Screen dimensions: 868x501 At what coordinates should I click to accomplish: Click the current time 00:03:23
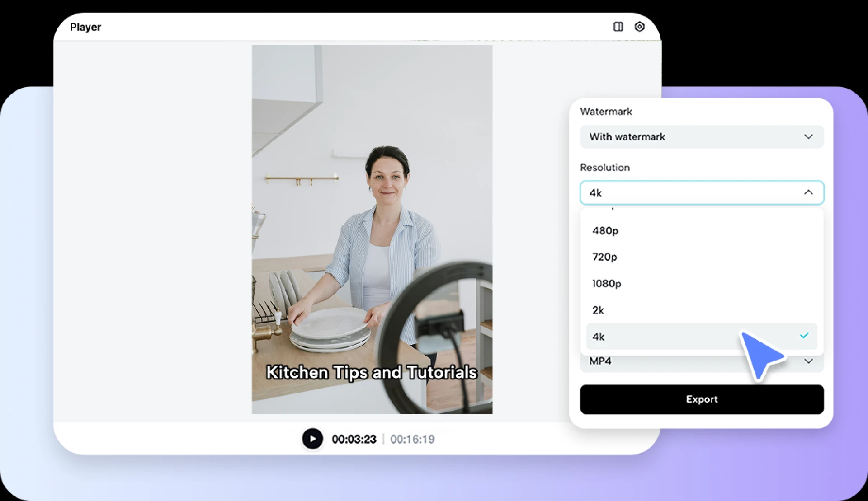point(354,439)
